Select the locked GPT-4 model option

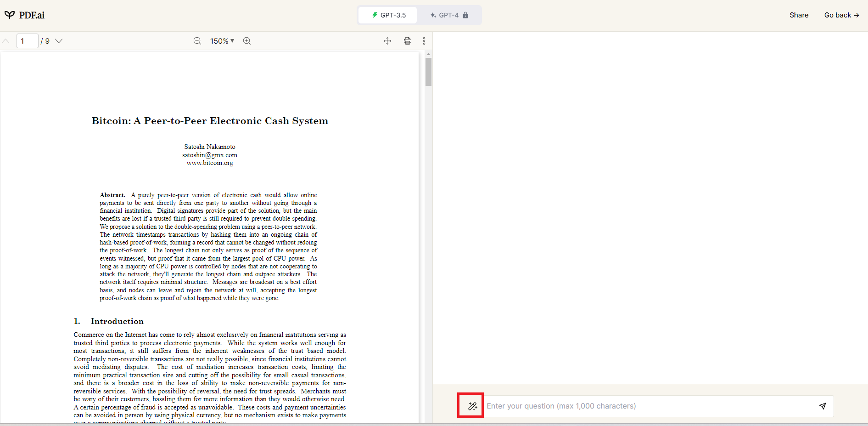coord(449,15)
